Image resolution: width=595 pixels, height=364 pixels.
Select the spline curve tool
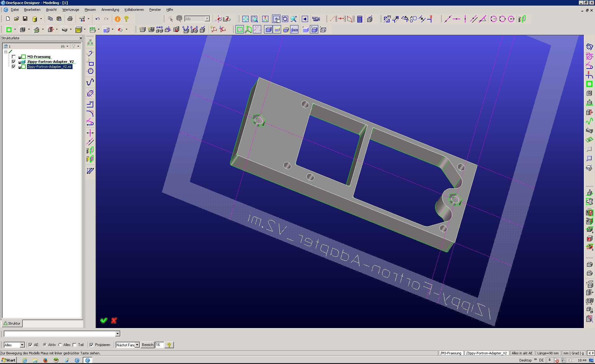point(90,82)
